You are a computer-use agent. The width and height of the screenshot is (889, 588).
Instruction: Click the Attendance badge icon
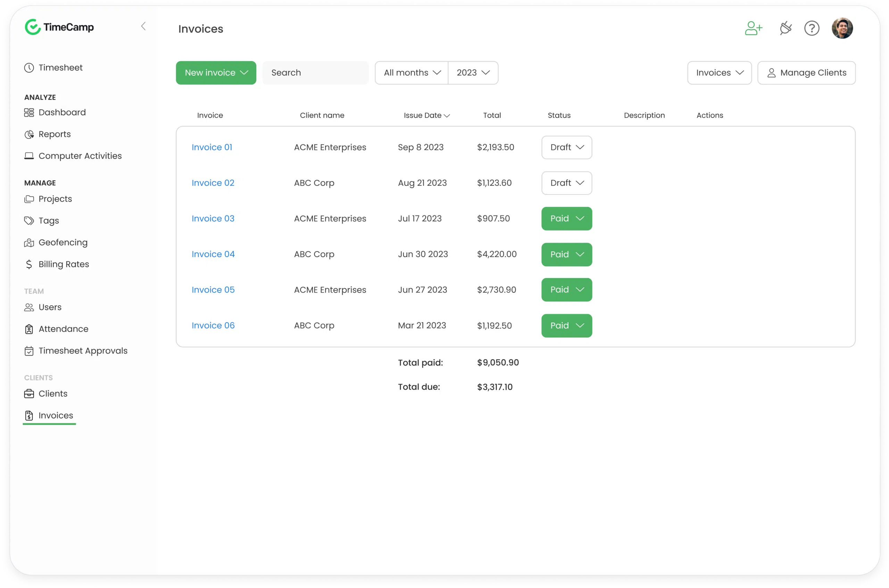[x=29, y=329]
